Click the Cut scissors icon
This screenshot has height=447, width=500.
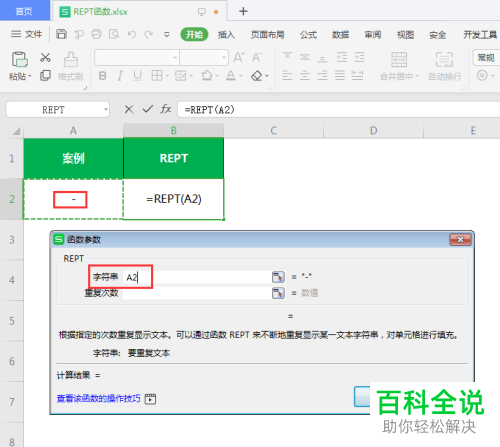(x=45, y=57)
